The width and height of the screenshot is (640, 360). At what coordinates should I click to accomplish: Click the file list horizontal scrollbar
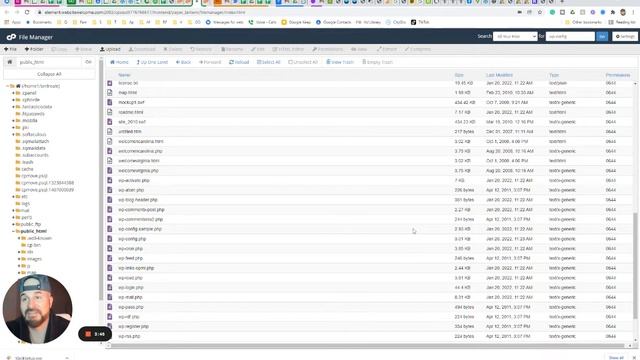point(367,346)
